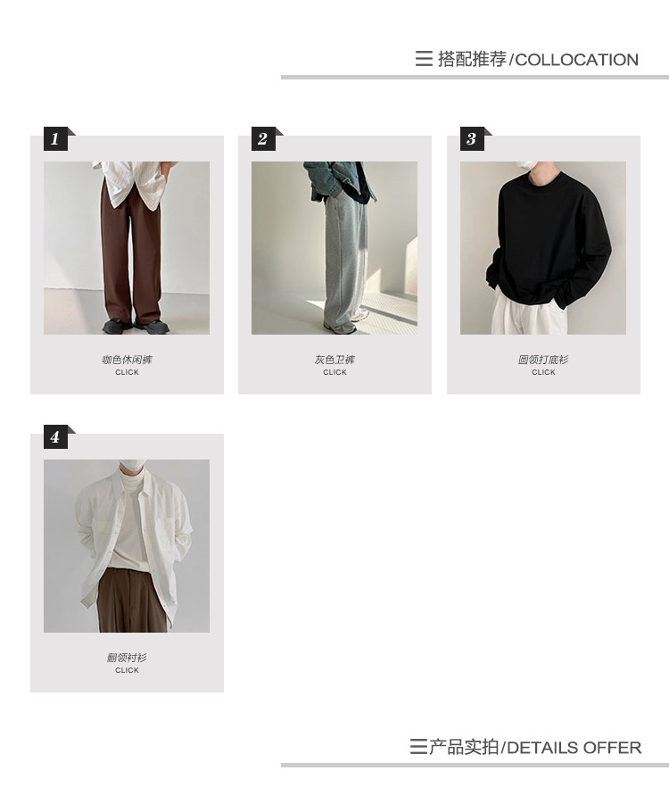Click the 翻领衬衫 product title

pos(127,658)
